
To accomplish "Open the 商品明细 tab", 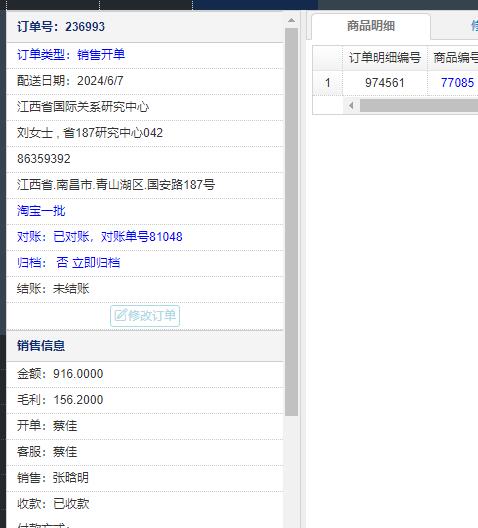I will [x=371, y=26].
